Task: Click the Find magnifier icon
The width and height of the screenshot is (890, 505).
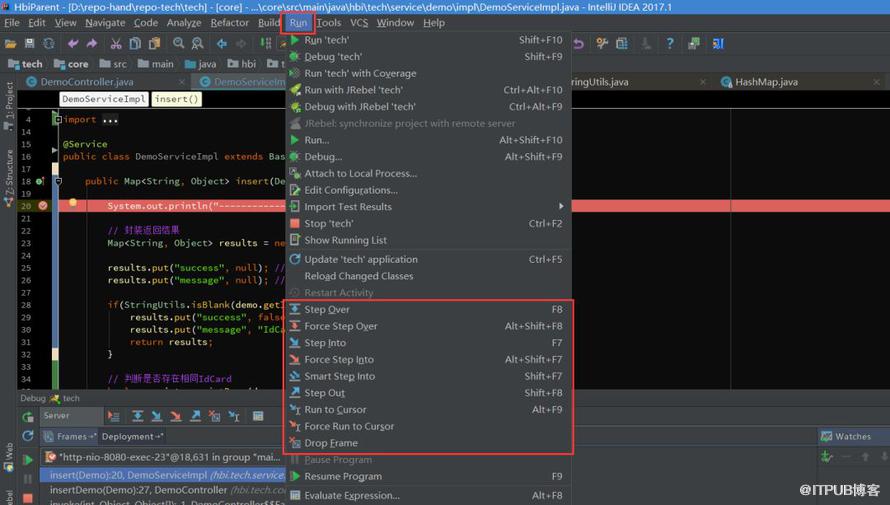Action: click(x=178, y=44)
